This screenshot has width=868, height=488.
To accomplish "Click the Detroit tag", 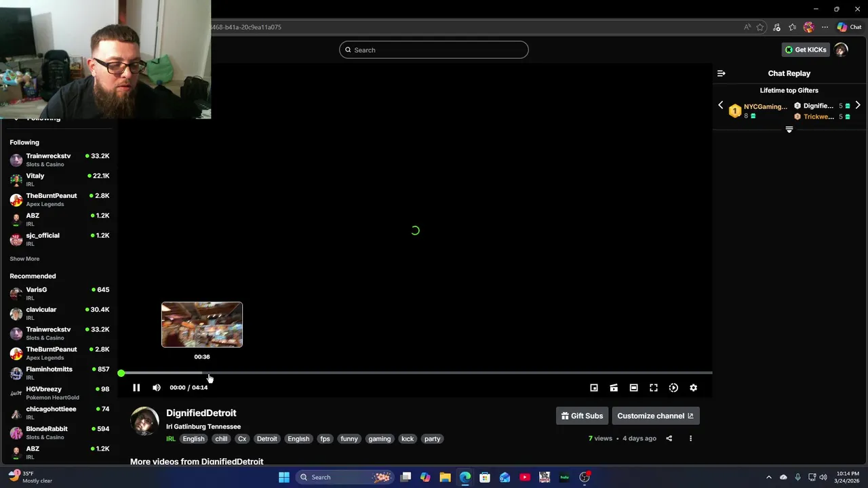I will pos(267,439).
